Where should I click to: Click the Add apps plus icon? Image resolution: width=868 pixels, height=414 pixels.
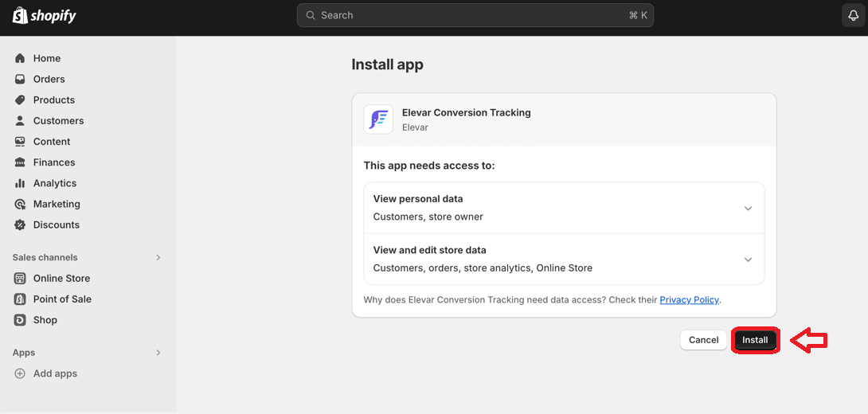tap(20, 373)
